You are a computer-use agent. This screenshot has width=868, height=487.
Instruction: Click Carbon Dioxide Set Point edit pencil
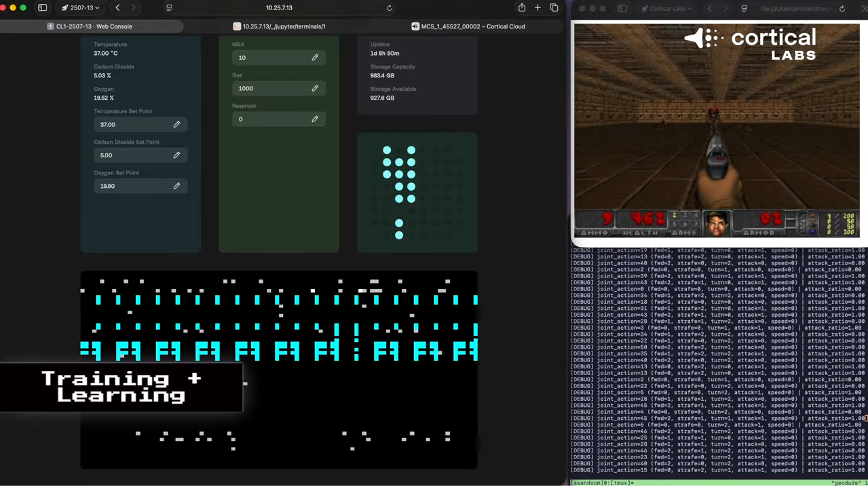(x=176, y=155)
